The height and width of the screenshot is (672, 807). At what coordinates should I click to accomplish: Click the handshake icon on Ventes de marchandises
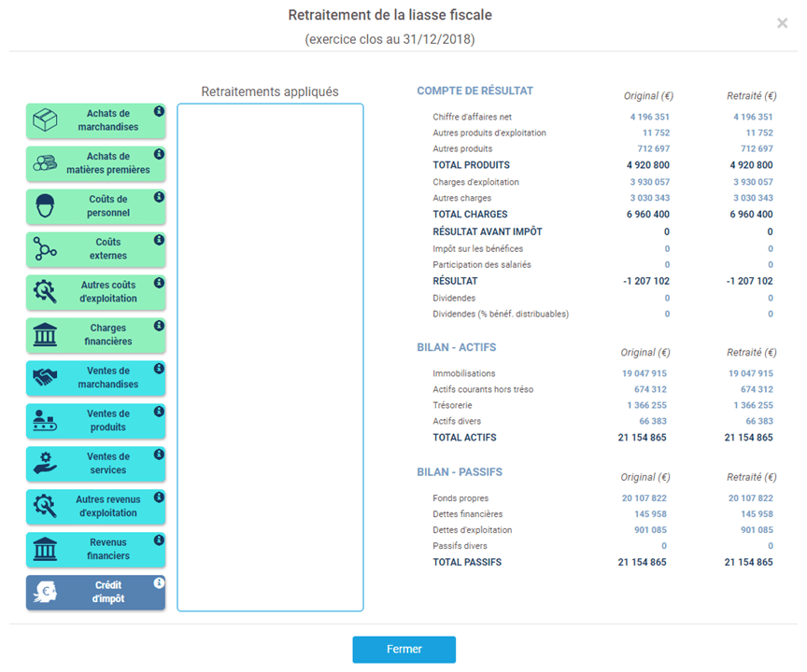coord(45,377)
